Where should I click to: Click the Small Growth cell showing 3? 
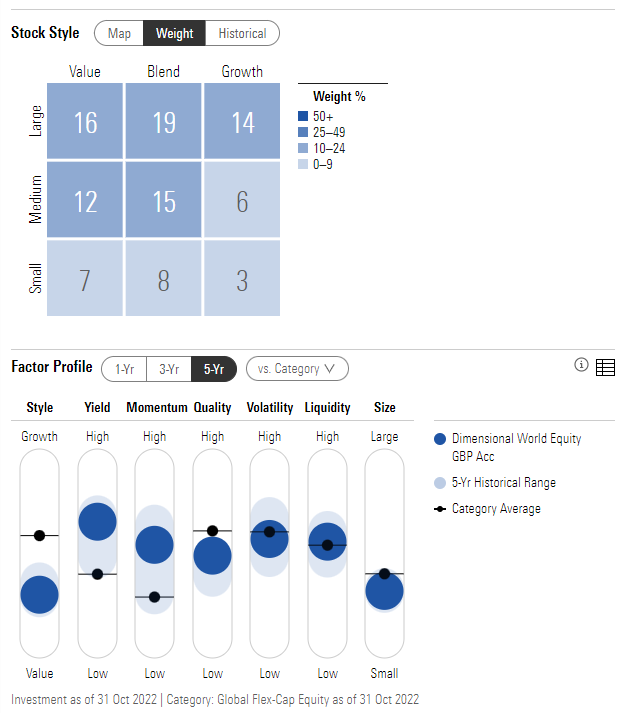[242, 278]
